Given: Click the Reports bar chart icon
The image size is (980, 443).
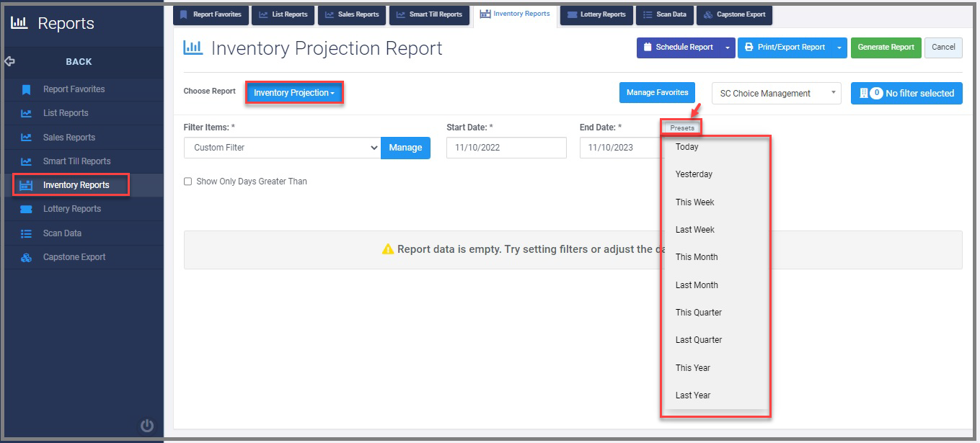Looking at the screenshot, I should pos(19,23).
